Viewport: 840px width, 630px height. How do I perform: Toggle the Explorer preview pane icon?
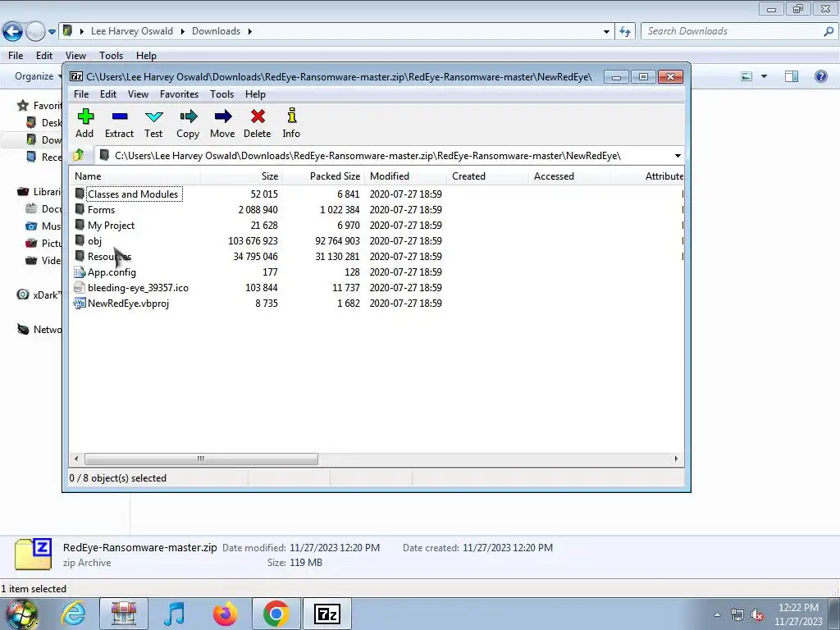(x=792, y=76)
